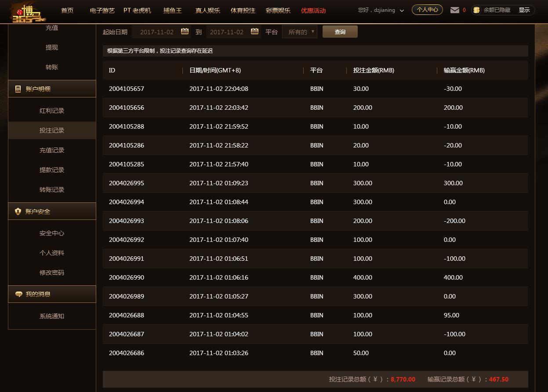Click the start date input field
Screen dimensions: 548x392
pos(157,32)
